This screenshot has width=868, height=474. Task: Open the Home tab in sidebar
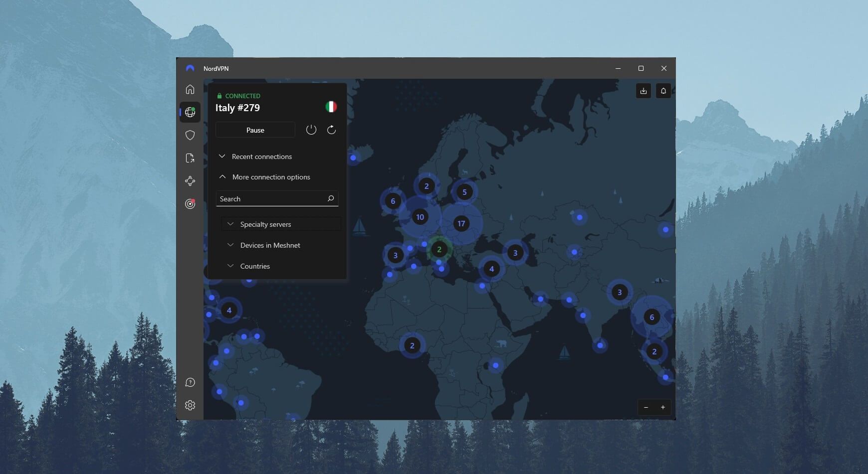(x=190, y=89)
